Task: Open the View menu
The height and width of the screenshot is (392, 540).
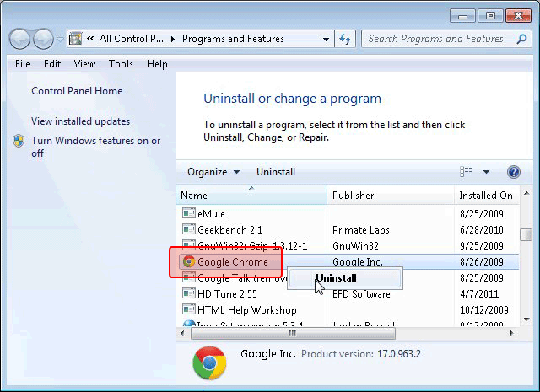Action: (x=84, y=64)
